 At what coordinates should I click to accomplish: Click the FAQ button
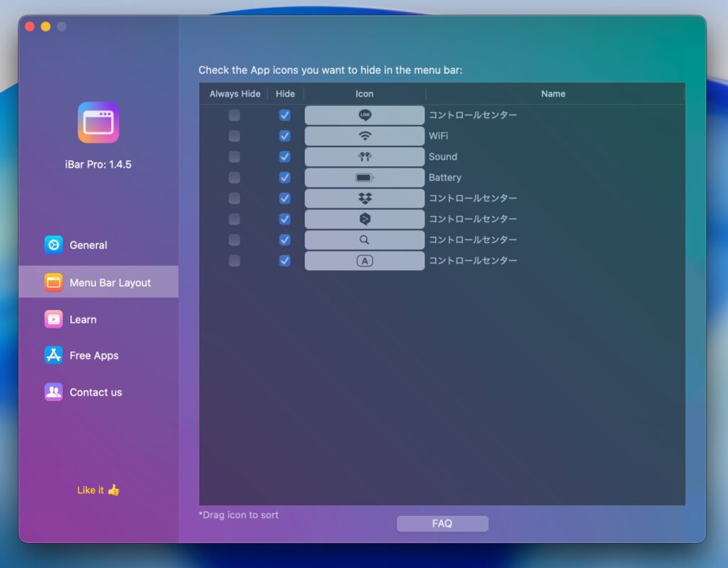[442, 524]
